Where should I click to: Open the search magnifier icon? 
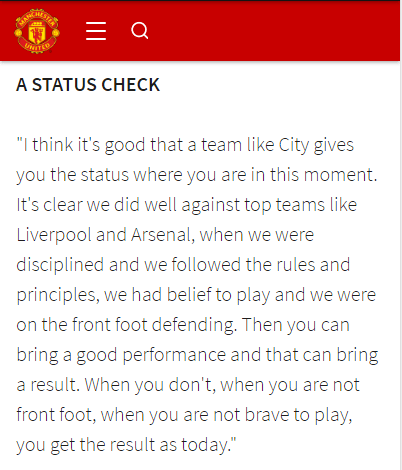pyautogui.click(x=140, y=31)
